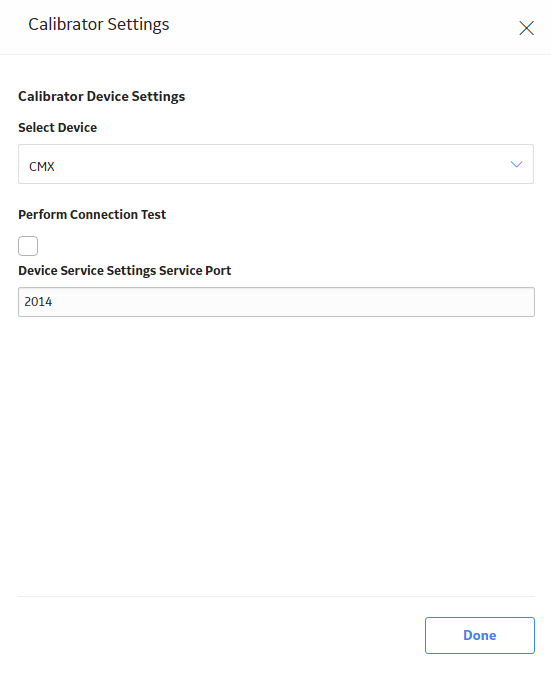The image size is (551, 675).
Task: Click the footer divider line above Done
Action: click(276, 597)
